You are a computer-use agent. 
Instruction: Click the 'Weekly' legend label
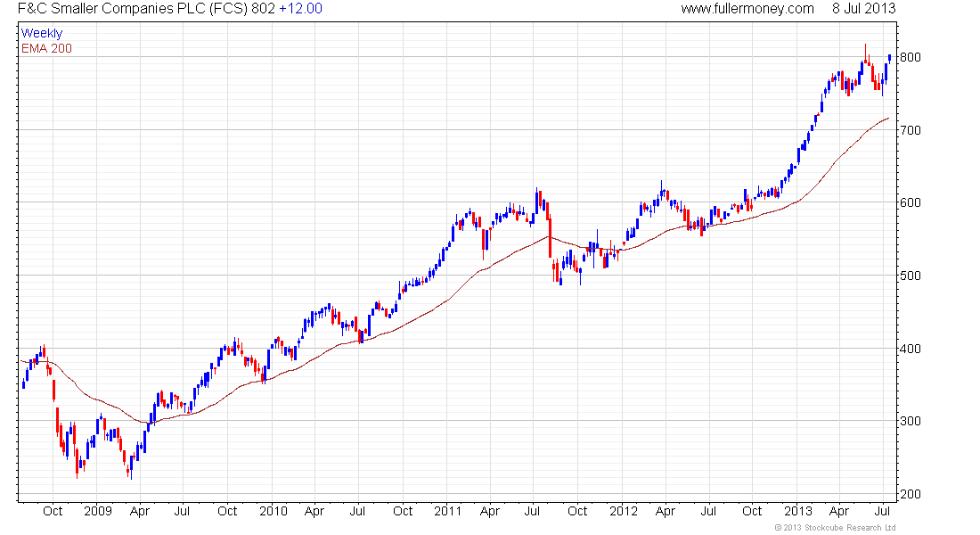(x=42, y=33)
